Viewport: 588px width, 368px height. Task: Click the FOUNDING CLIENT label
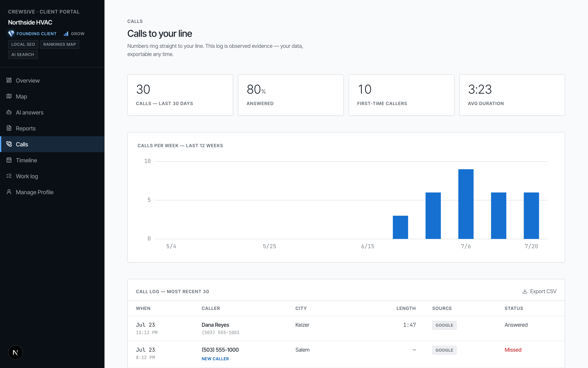[37, 34]
